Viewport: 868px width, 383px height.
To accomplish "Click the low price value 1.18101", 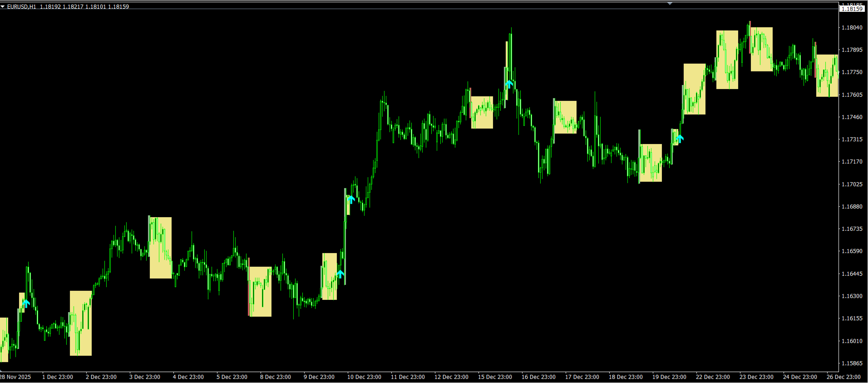I will (x=95, y=7).
